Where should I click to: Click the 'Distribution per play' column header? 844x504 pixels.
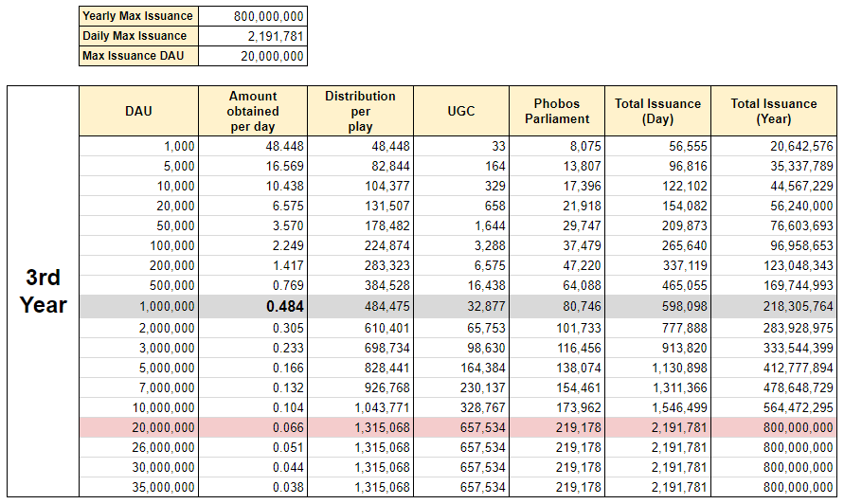click(361, 111)
